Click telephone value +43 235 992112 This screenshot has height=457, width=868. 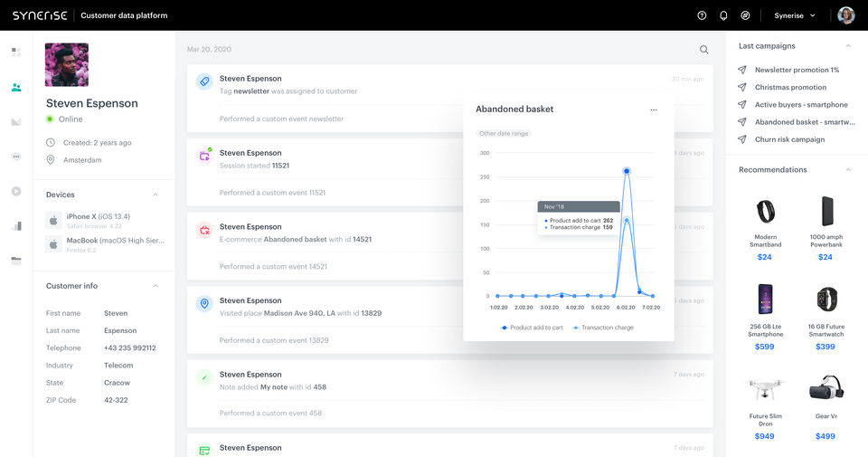point(130,348)
